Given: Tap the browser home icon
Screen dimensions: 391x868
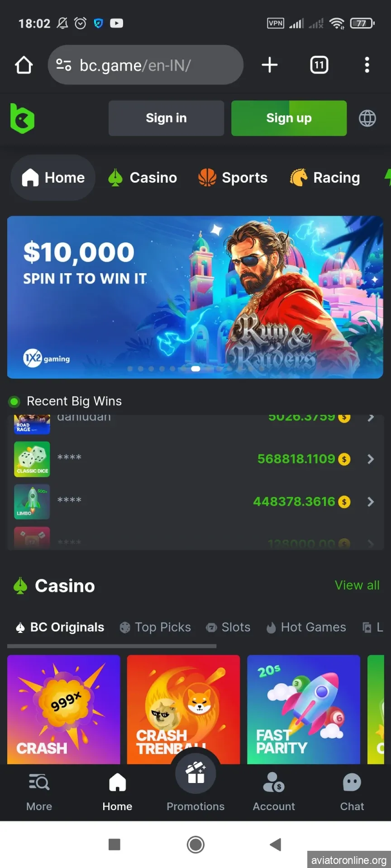Looking at the screenshot, I should tap(24, 65).
